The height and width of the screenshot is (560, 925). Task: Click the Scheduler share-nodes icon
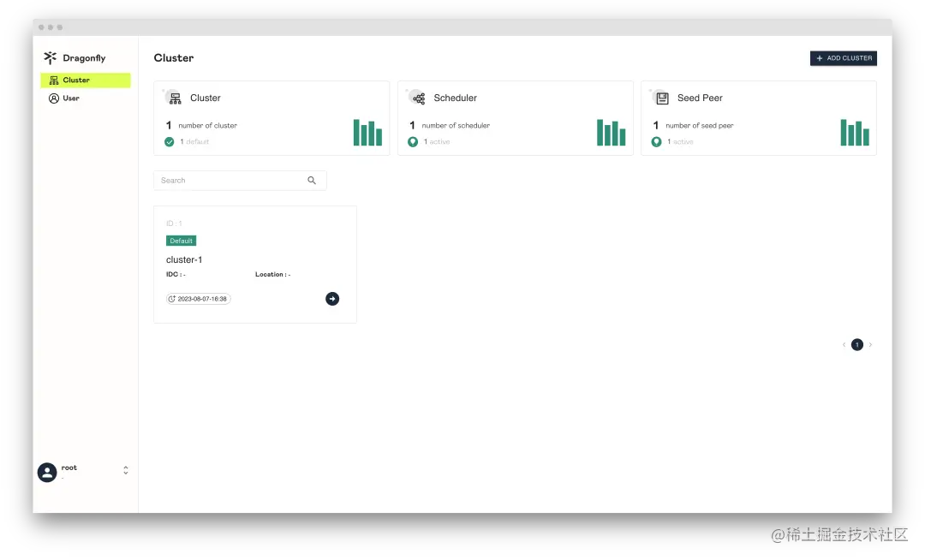[419, 98]
